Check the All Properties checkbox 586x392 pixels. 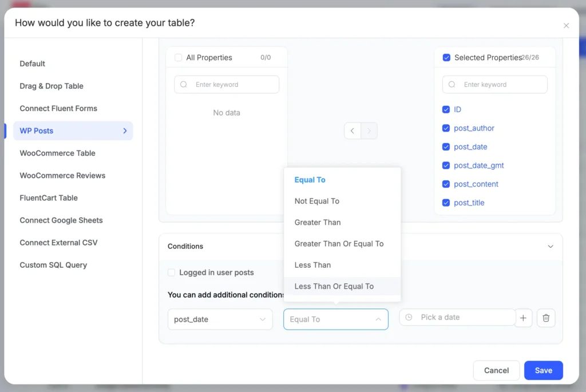pyautogui.click(x=179, y=57)
